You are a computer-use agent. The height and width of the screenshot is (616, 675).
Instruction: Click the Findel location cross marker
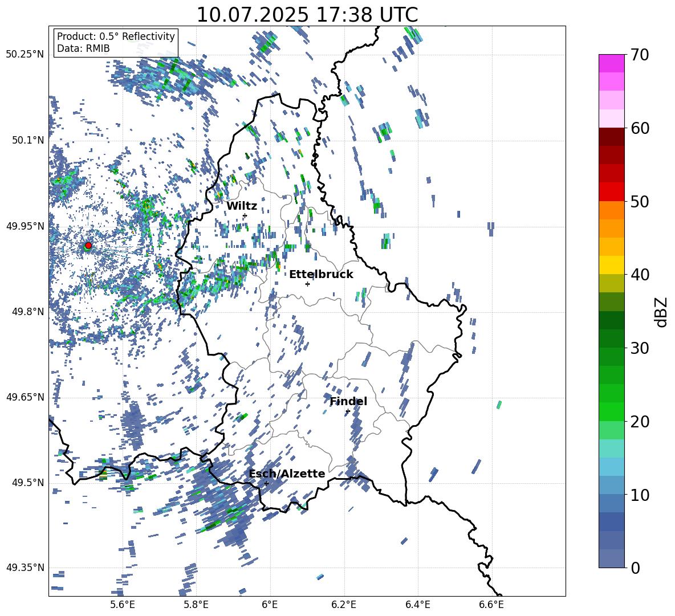[348, 411]
